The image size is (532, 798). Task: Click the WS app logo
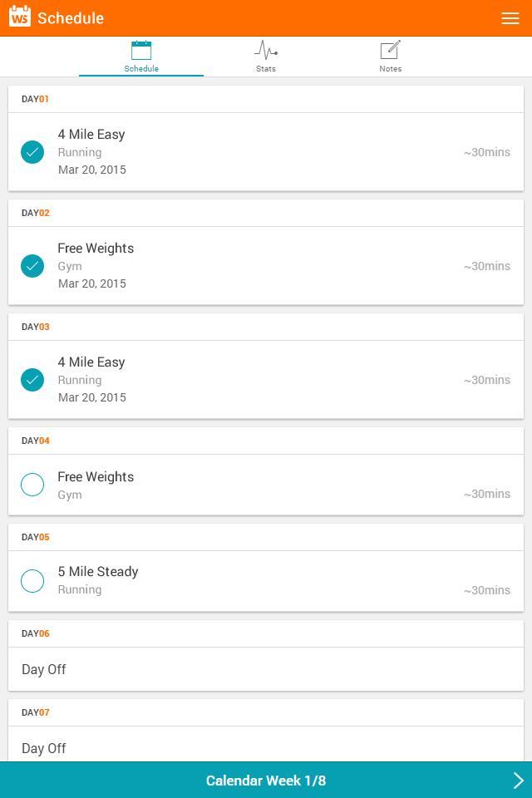click(18, 17)
